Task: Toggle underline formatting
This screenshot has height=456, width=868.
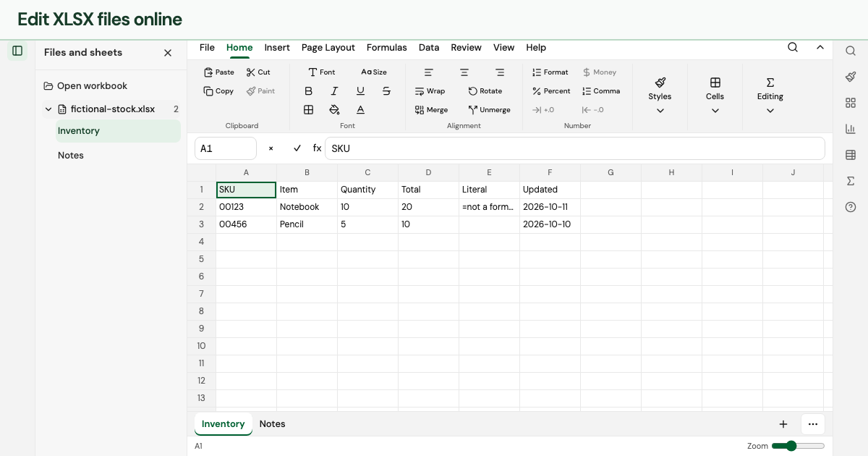Action: pos(360,91)
